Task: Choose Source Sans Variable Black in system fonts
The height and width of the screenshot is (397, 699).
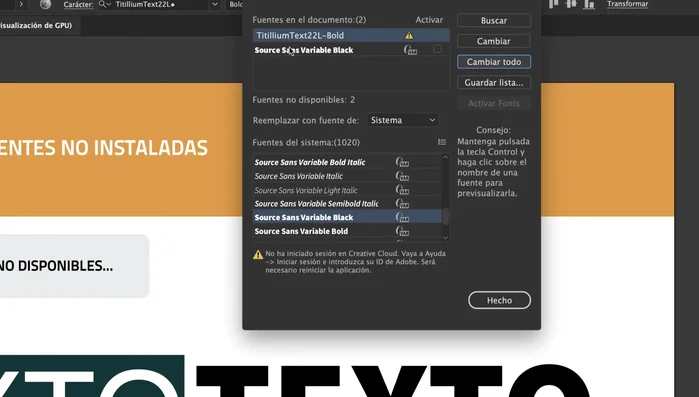Action: pyautogui.click(x=347, y=217)
